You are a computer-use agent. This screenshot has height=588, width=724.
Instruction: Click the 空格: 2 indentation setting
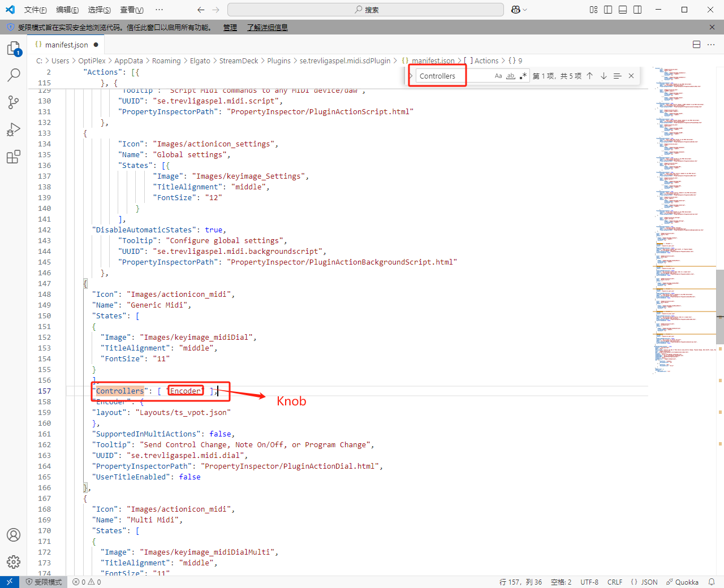561,582
